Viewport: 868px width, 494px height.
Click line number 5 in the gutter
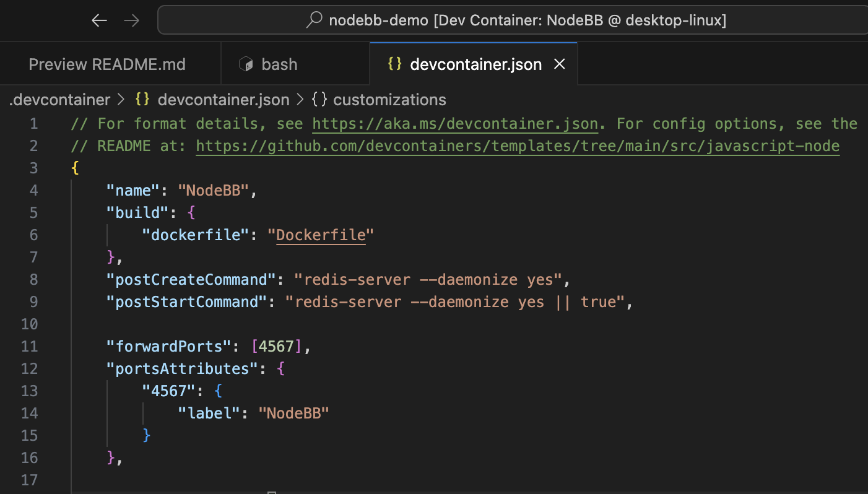pyautogui.click(x=33, y=213)
